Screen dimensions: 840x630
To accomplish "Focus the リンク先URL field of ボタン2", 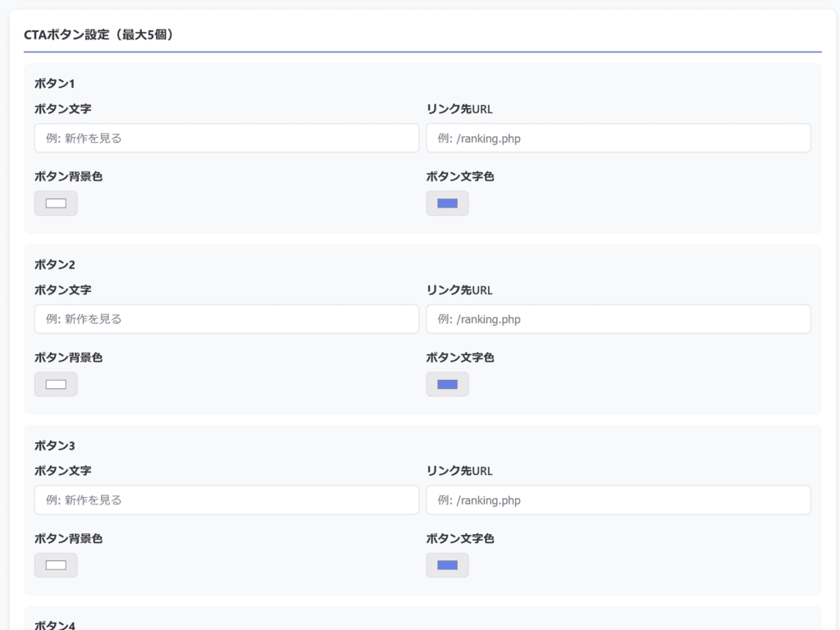I will 618,319.
